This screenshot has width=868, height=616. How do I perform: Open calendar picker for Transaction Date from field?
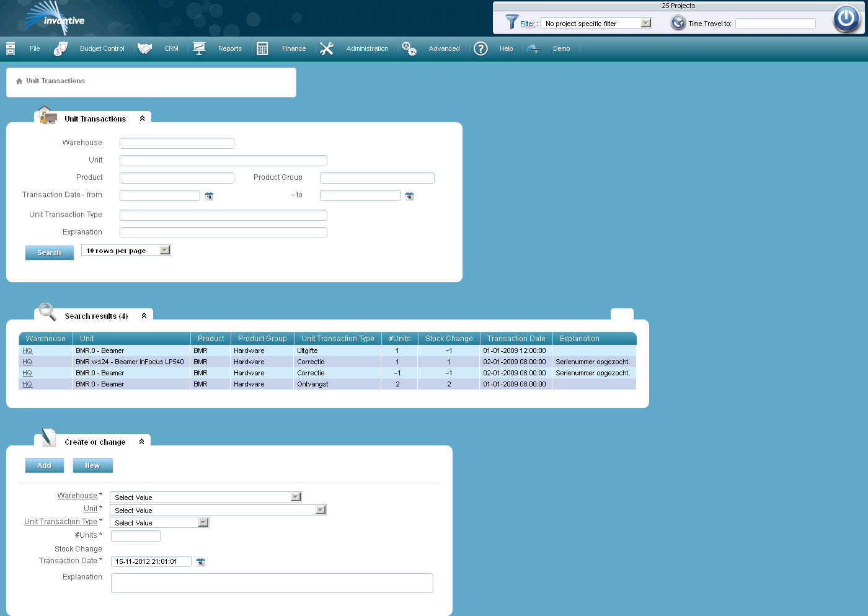210,195
